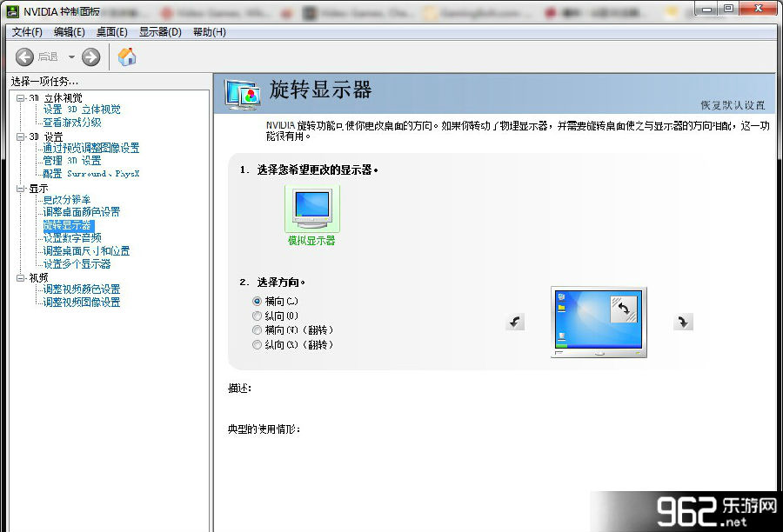Open 调整桌面颜色设置 task
This screenshot has width=783, height=532.
pos(82,212)
